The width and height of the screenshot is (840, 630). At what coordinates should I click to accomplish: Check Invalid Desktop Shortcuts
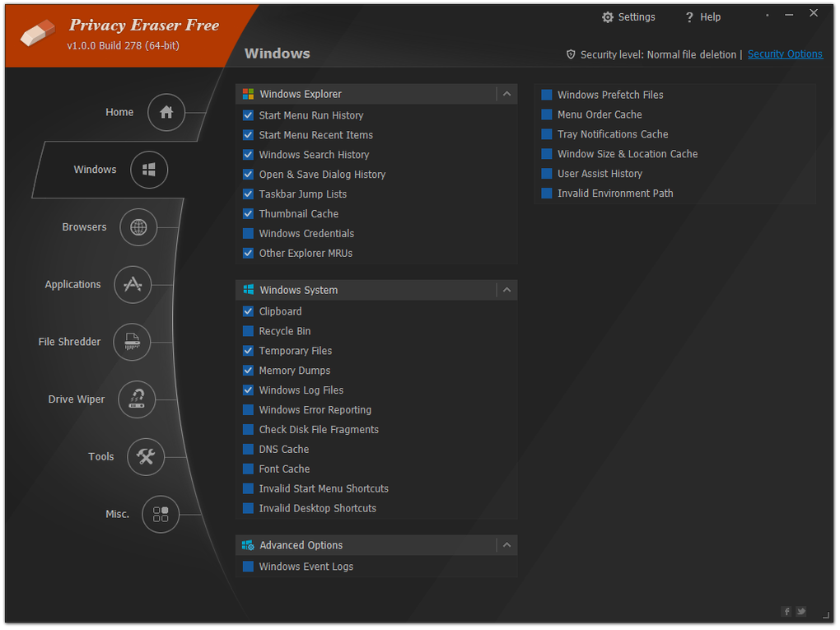coord(248,508)
